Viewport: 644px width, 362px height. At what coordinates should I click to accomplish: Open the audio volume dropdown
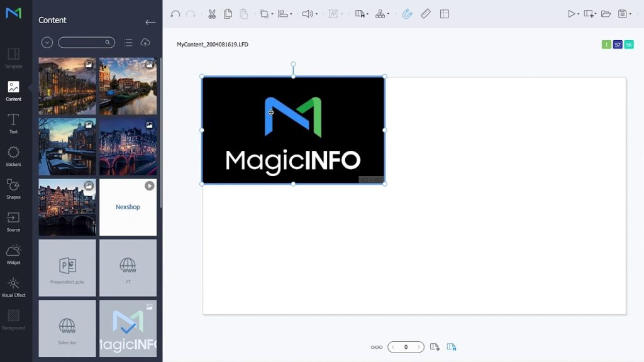coord(309,14)
